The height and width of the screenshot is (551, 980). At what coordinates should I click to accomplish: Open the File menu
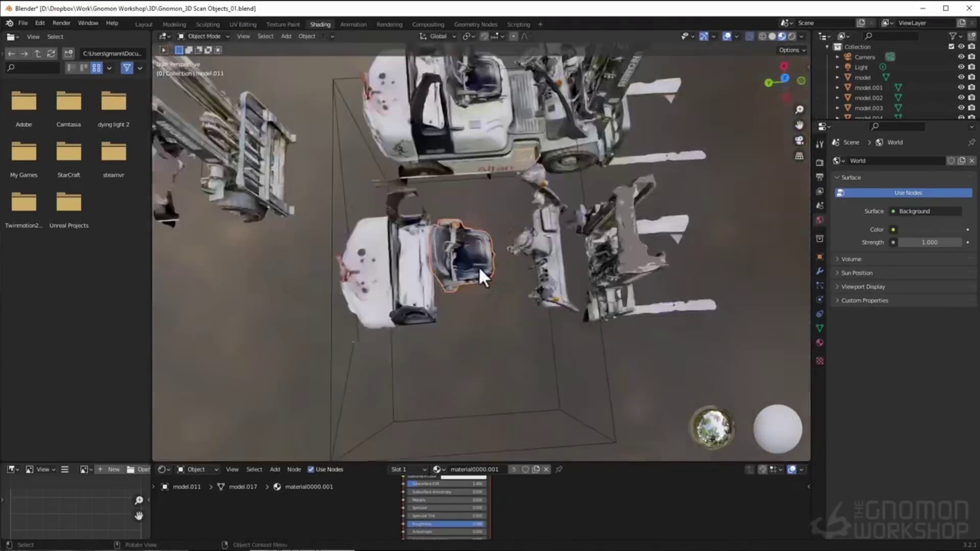(x=23, y=23)
